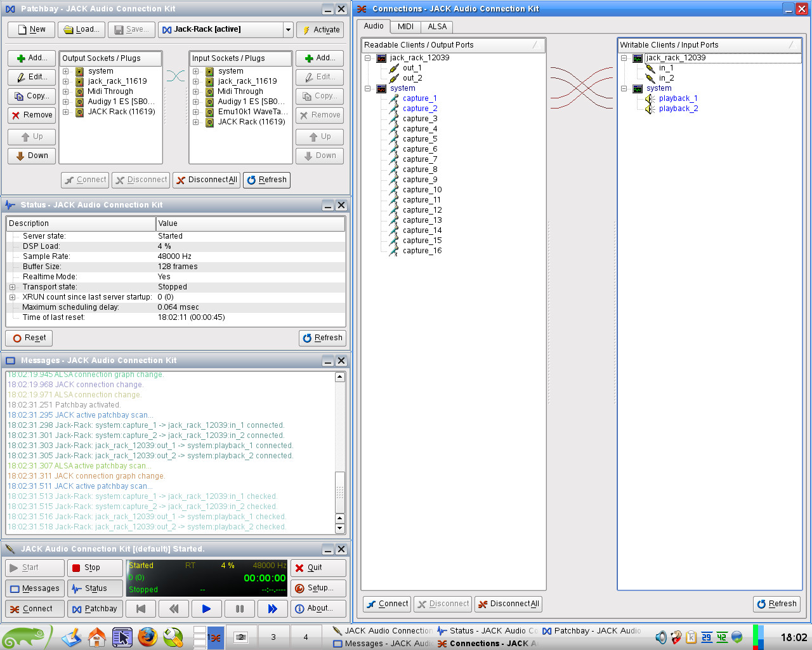Select playback_2 input port
This screenshot has height=650, width=812.
coord(678,109)
